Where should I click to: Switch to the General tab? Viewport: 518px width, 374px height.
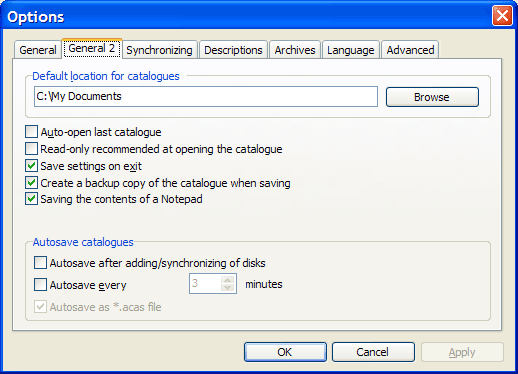38,50
